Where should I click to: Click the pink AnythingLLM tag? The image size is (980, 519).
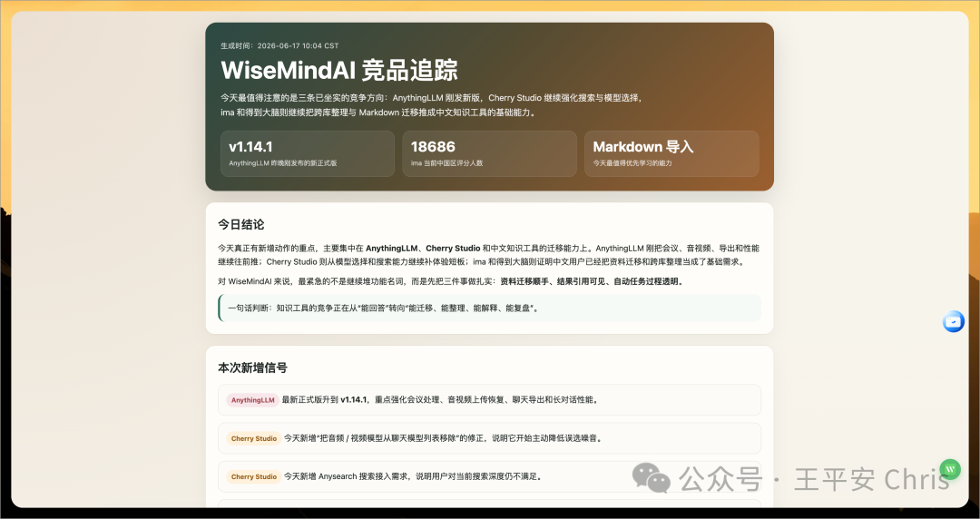point(252,400)
